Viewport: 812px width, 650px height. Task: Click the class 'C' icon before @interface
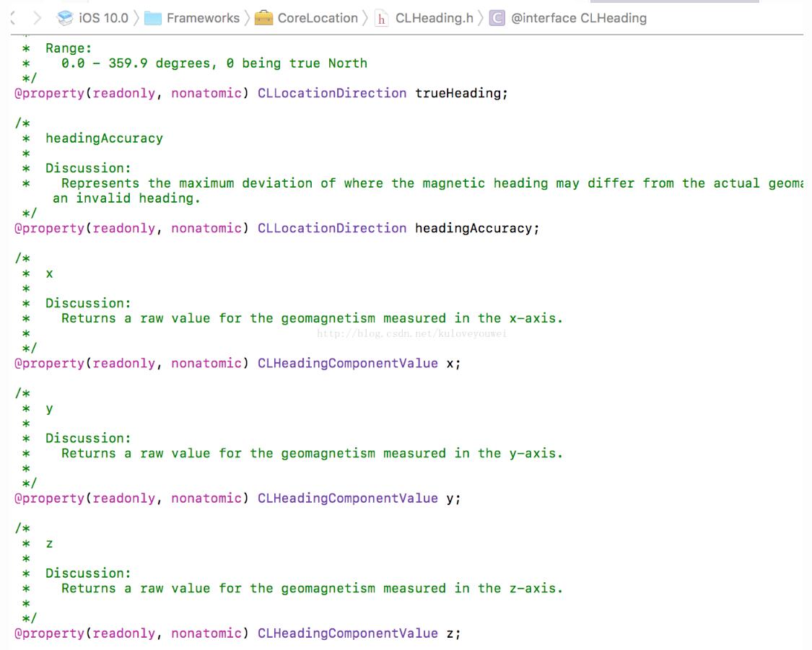coord(497,18)
